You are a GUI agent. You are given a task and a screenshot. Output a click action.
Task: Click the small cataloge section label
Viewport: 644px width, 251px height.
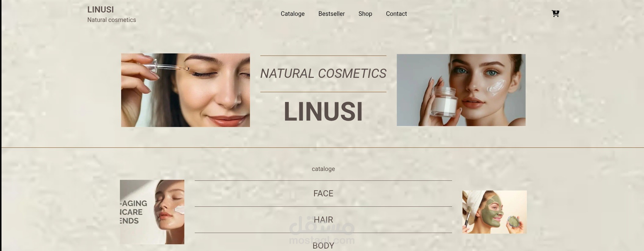point(323,169)
